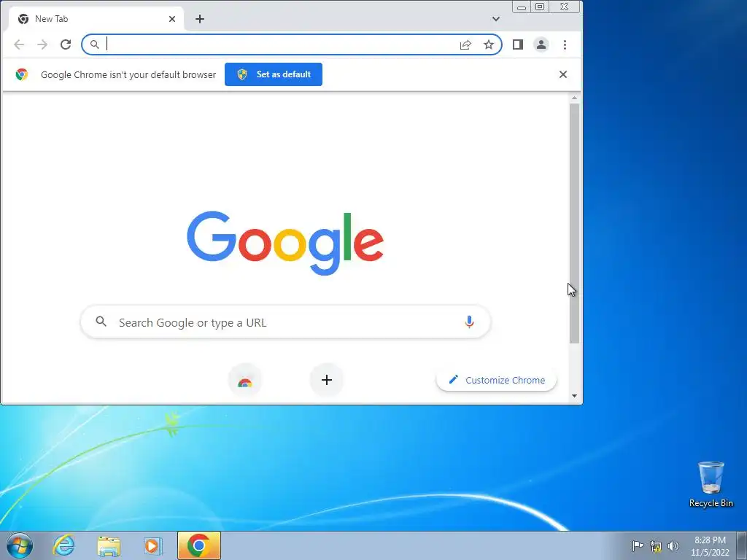
Task: Click the scrollbar down arrow
Action: tap(575, 396)
